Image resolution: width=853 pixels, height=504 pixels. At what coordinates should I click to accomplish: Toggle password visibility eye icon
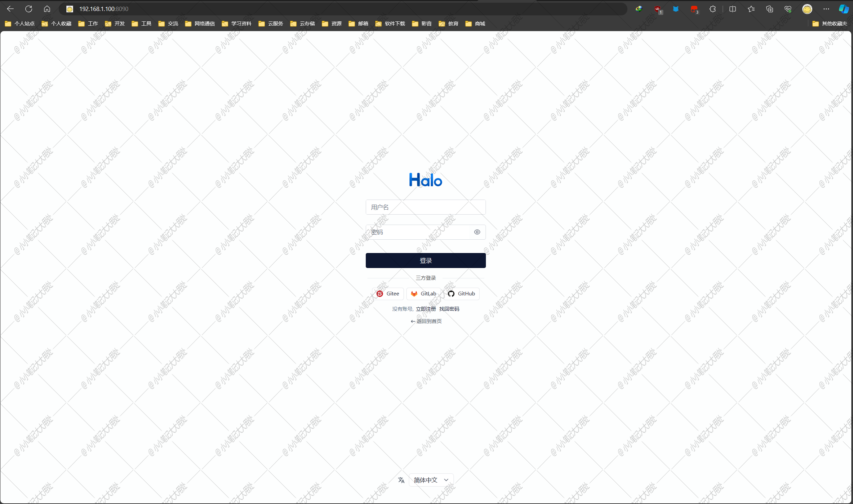click(477, 232)
